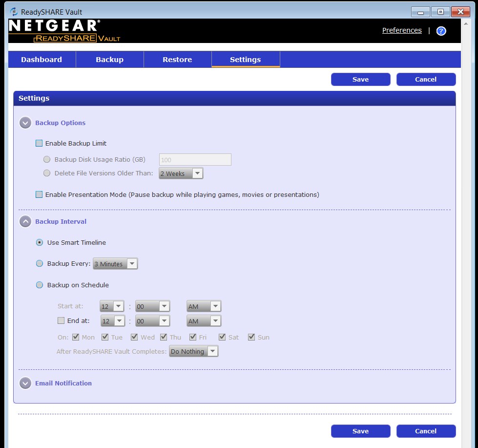
Task: Open the Start at AM/PM dropdown
Action: (x=204, y=306)
